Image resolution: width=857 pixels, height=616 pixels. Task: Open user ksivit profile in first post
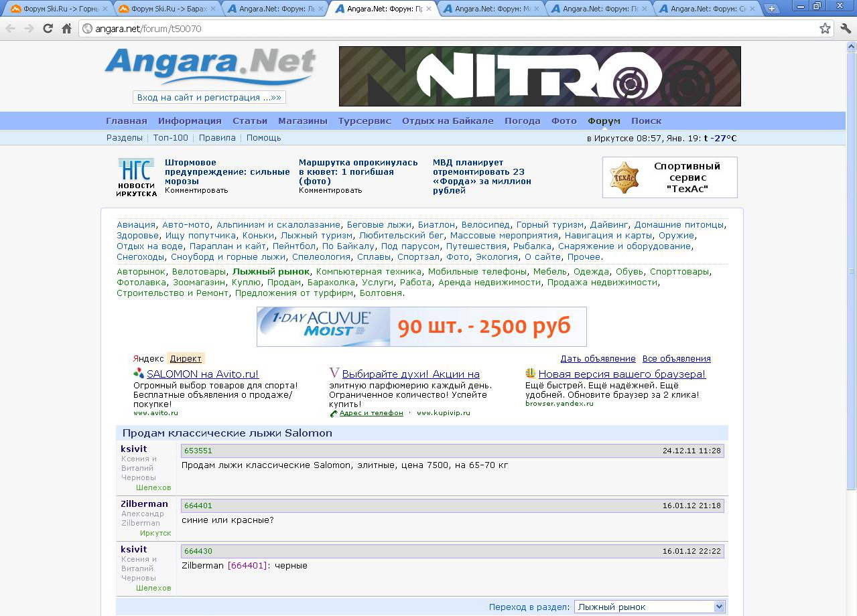point(134,449)
